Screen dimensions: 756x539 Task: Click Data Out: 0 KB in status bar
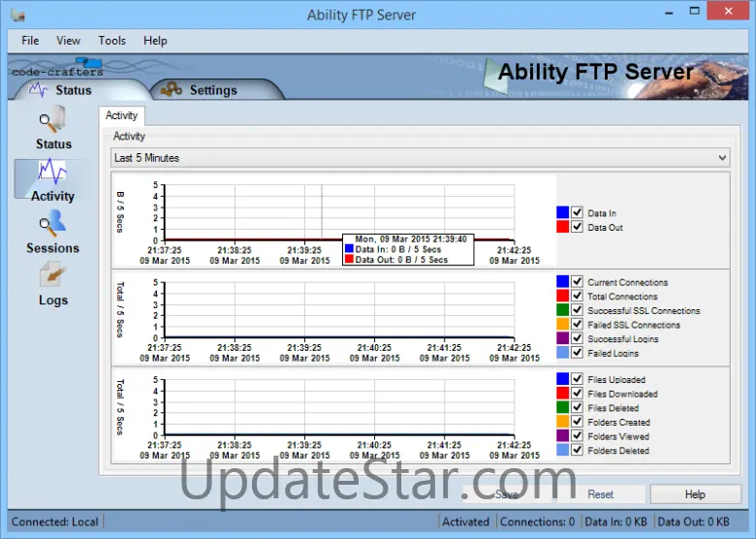click(693, 522)
